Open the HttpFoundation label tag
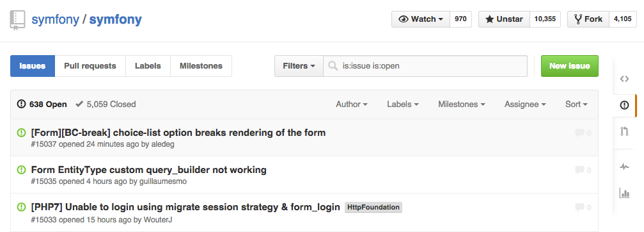Image resolution: width=644 pixels, height=232 pixels. 373,207
